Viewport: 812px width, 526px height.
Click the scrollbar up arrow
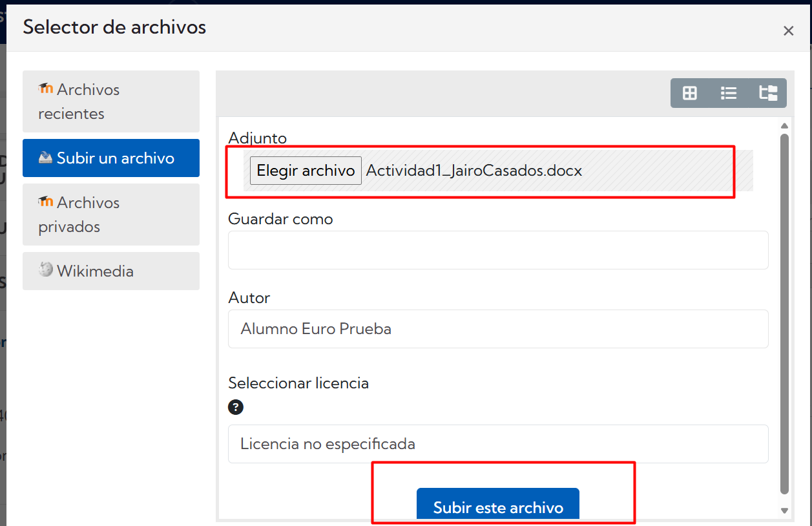(x=785, y=126)
